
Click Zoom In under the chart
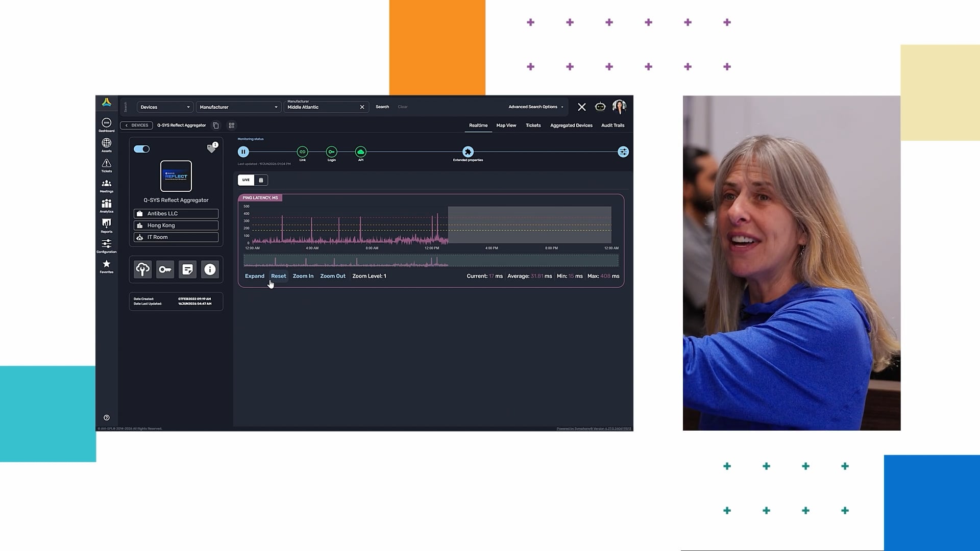[x=303, y=276]
